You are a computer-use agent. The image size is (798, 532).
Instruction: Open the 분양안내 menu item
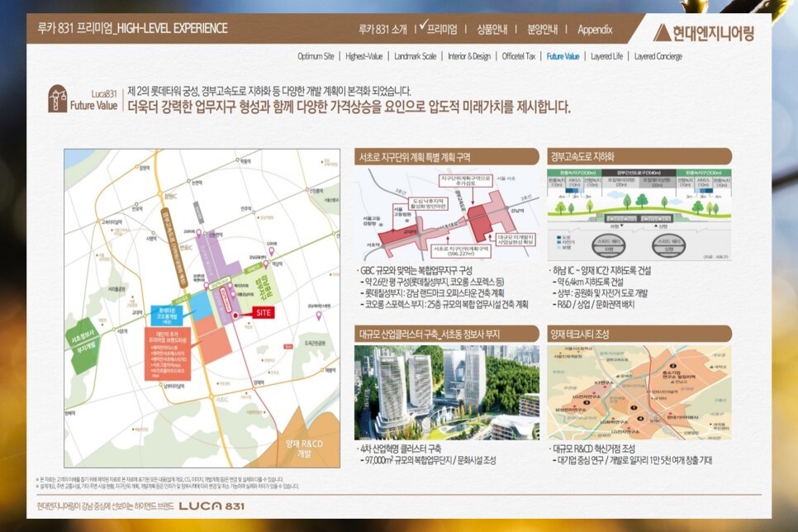click(x=542, y=30)
